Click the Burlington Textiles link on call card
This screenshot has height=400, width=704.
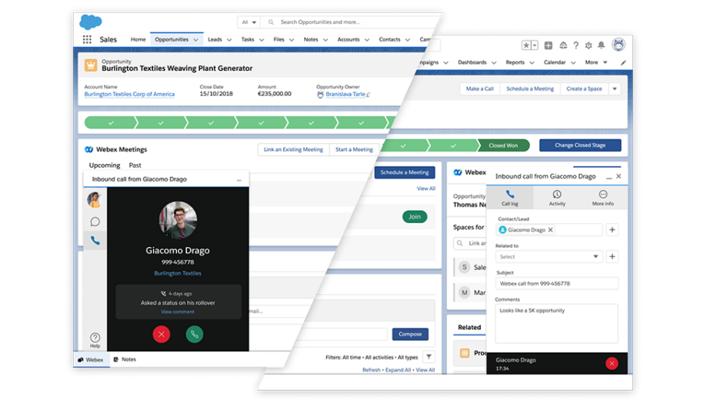(178, 273)
